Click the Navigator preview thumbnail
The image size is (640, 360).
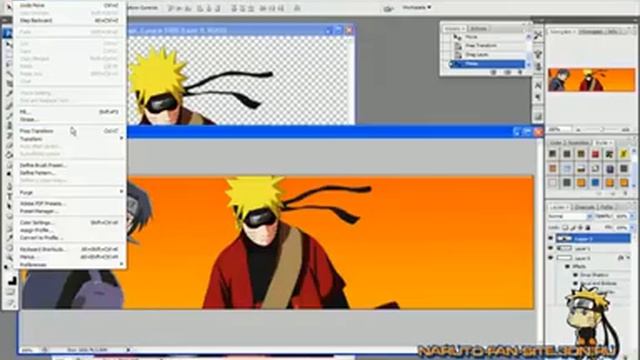[591, 80]
